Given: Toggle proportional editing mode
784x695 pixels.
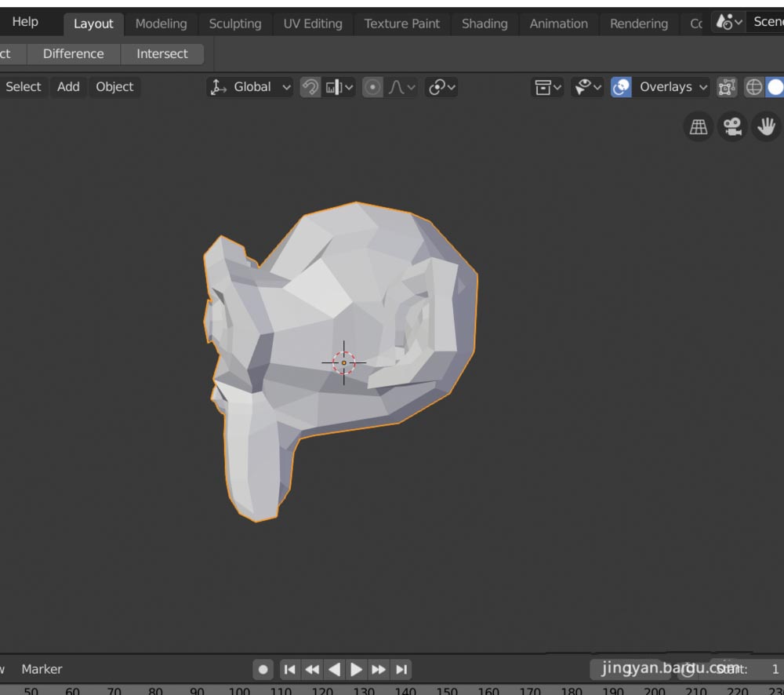Looking at the screenshot, I should tap(372, 87).
